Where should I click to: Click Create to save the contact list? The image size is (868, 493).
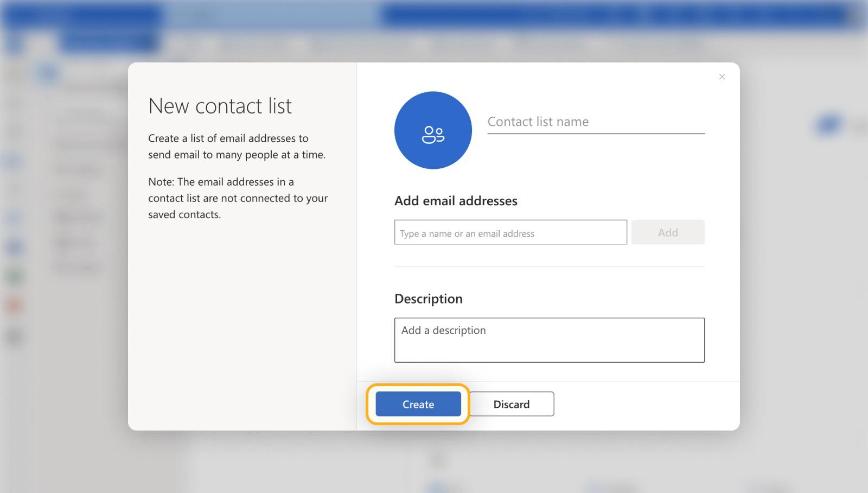coord(418,404)
